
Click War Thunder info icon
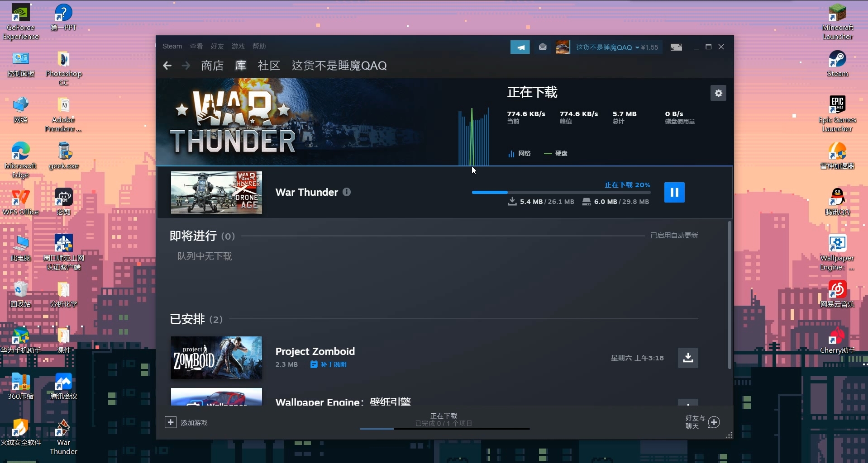[347, 192]
